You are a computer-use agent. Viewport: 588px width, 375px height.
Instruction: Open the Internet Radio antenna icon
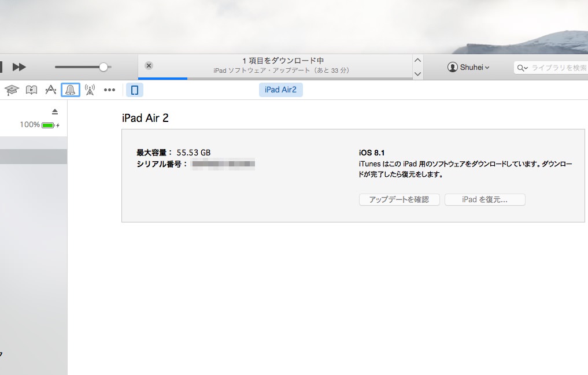tap(90, 90)
